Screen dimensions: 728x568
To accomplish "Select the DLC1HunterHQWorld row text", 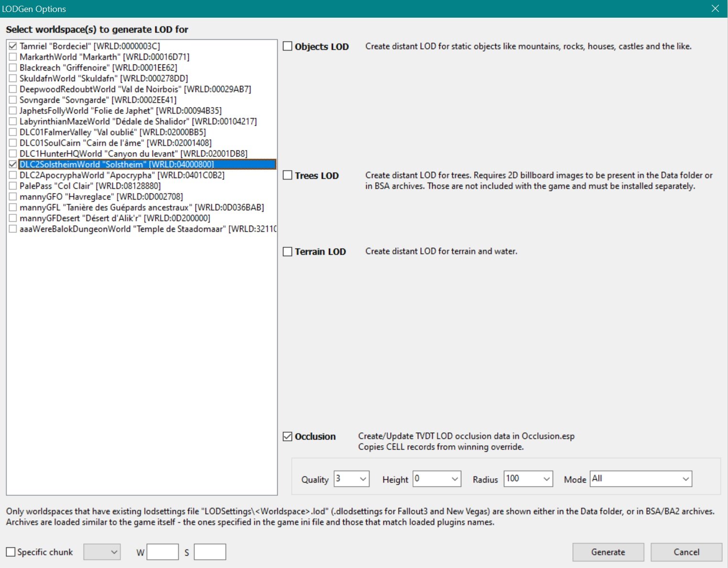I will [134, 154].
